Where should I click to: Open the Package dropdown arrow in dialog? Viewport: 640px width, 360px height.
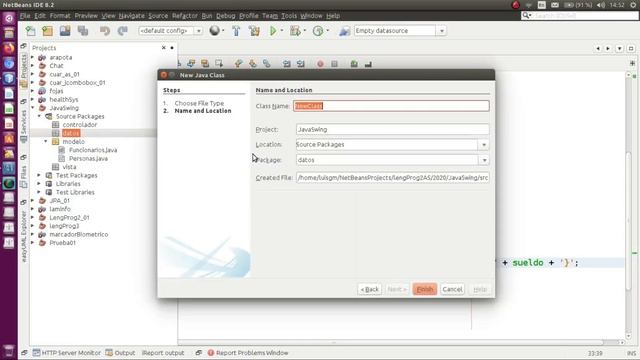(484, 160)
